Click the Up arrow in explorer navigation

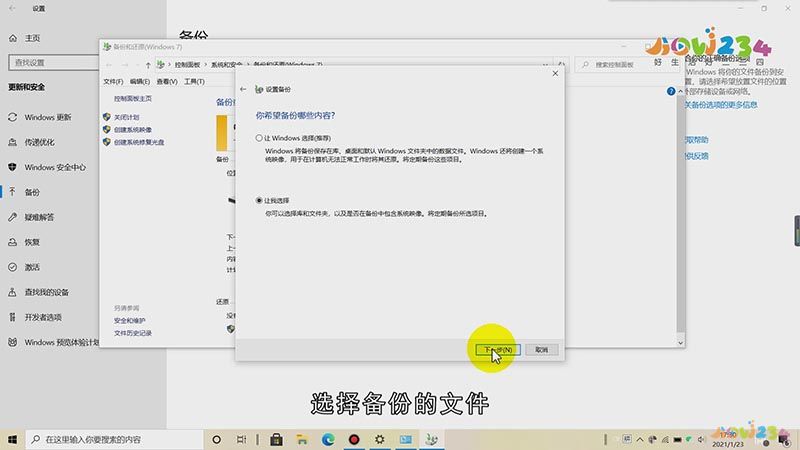[x=148, y=65]
